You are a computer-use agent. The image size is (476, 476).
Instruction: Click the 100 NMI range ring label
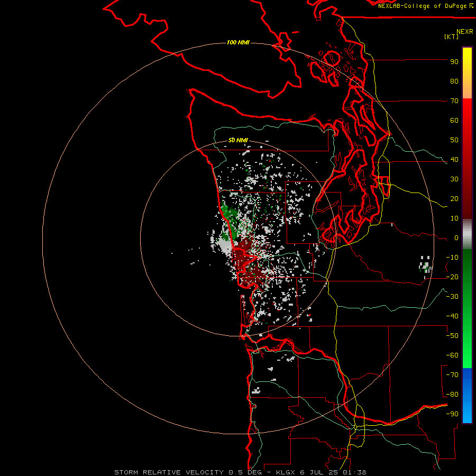coord(238,42)
